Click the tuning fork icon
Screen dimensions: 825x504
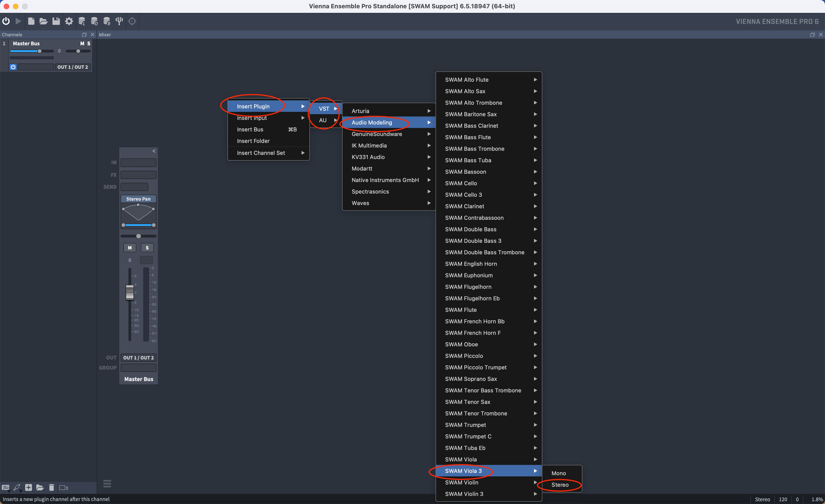click(119, 21)
